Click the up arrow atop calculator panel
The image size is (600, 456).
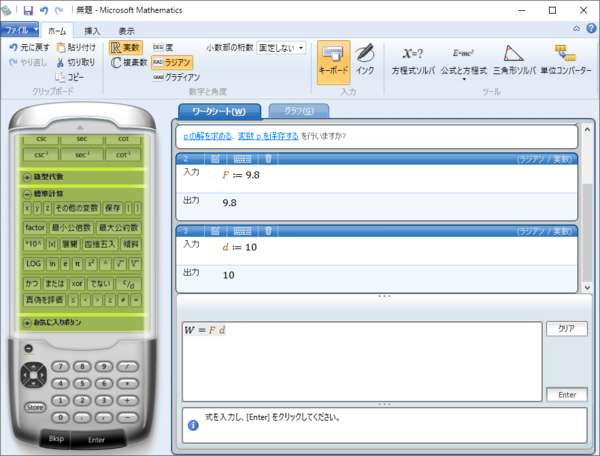tap(80, 127)
